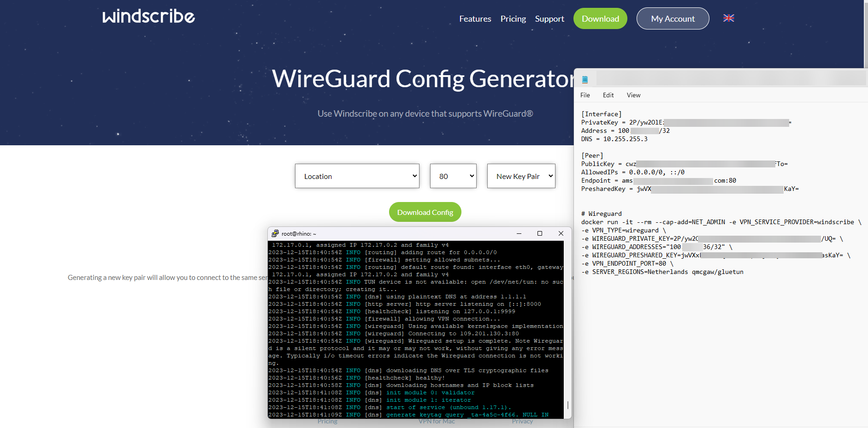
Task: Click the Pricing footer link
Action: pos(327,422)
